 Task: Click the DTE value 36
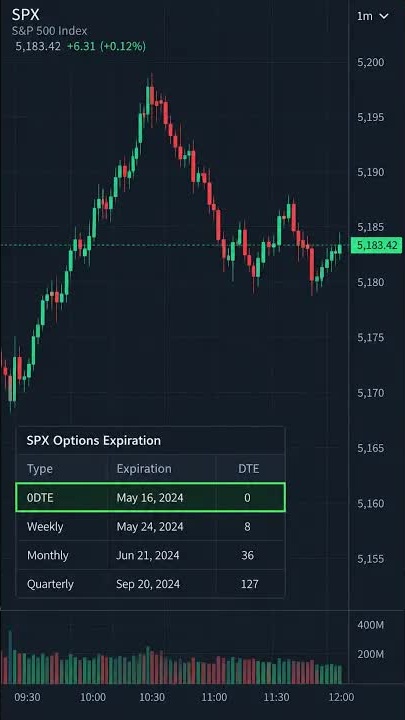(x=248, y=555)
